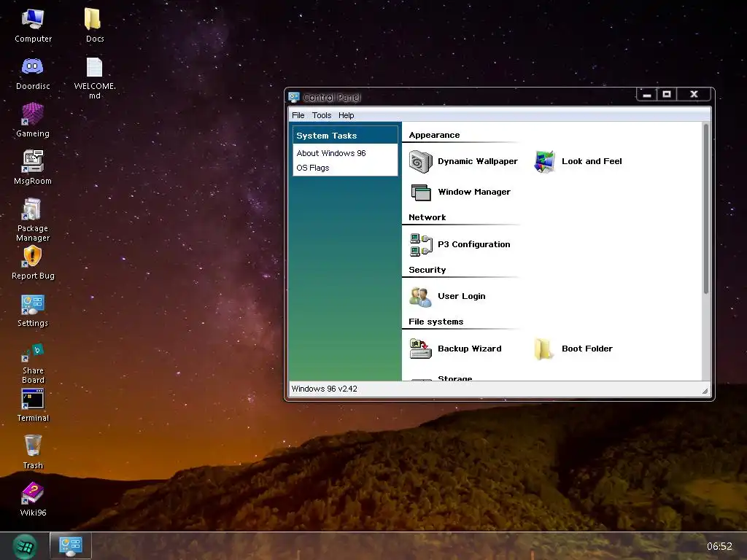Image resolution: width=747 pixels, height=560 pixels.
Task: Open the Help menu
Action: (347, 115)
